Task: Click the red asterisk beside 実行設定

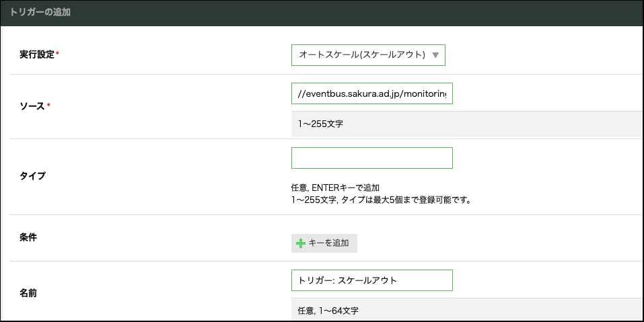Action: pos(57,54)
